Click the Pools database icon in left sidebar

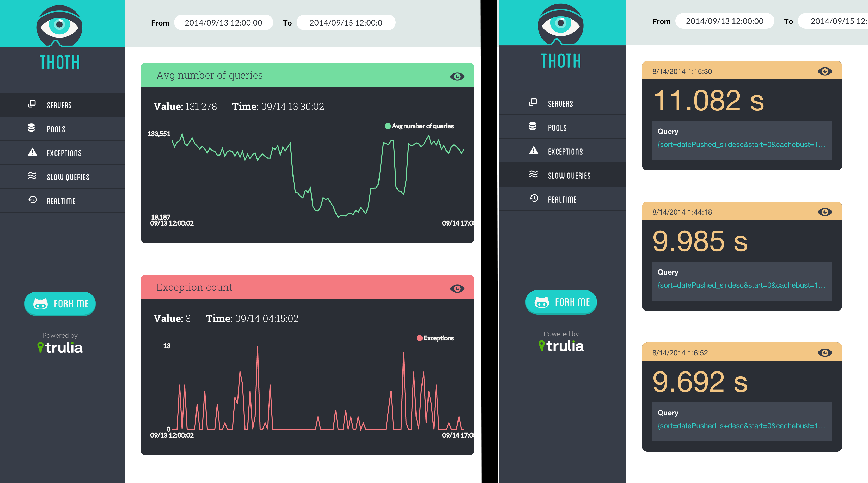31,128
